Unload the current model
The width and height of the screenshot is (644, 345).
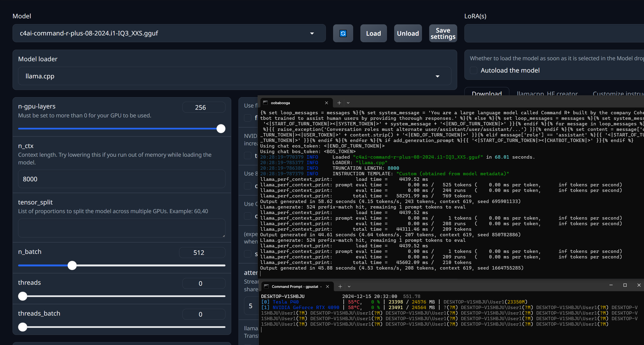pos(408,33)
